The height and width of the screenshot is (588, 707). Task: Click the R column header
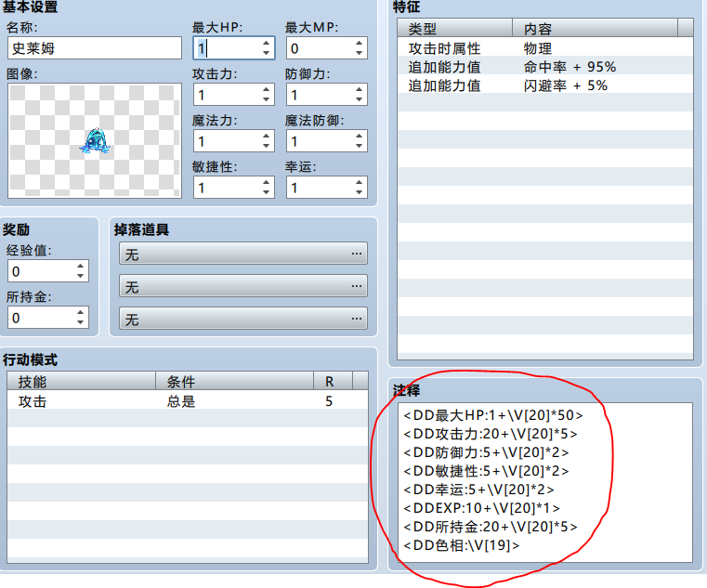tap(334, 382)
